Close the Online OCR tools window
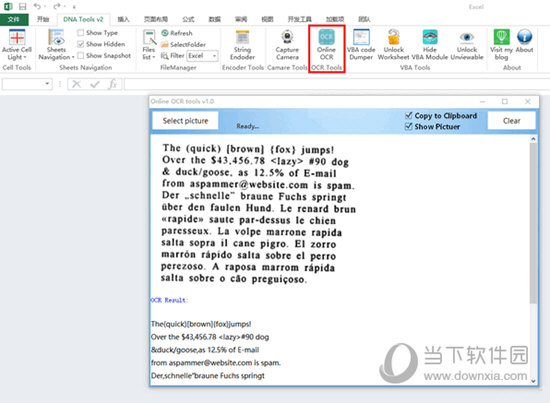Image resolution: width=550 pixels, height=403 pixels. (527, 101)
